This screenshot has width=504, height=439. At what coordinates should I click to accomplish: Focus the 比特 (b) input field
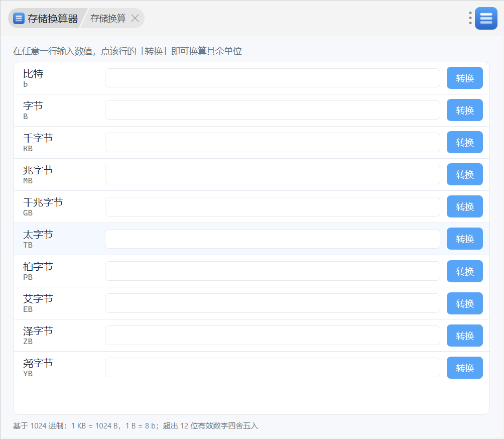coord(272,78)
